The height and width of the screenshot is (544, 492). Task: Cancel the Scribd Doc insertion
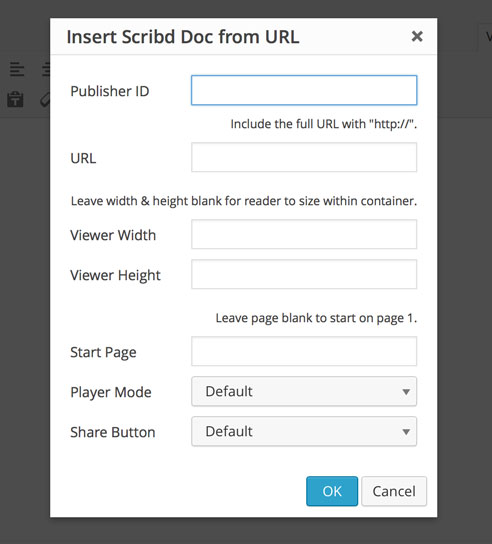[x=394, y=491]
